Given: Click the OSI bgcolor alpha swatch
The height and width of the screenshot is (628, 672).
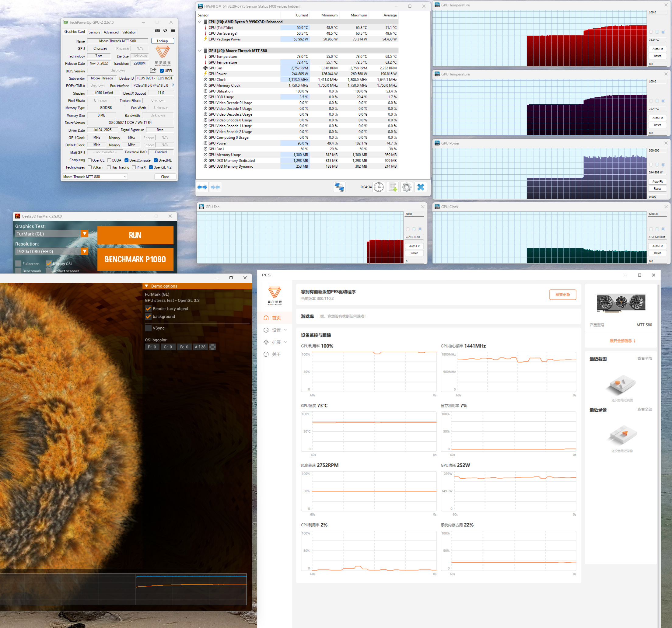Looking at the screenshot, I should [213, 347].
